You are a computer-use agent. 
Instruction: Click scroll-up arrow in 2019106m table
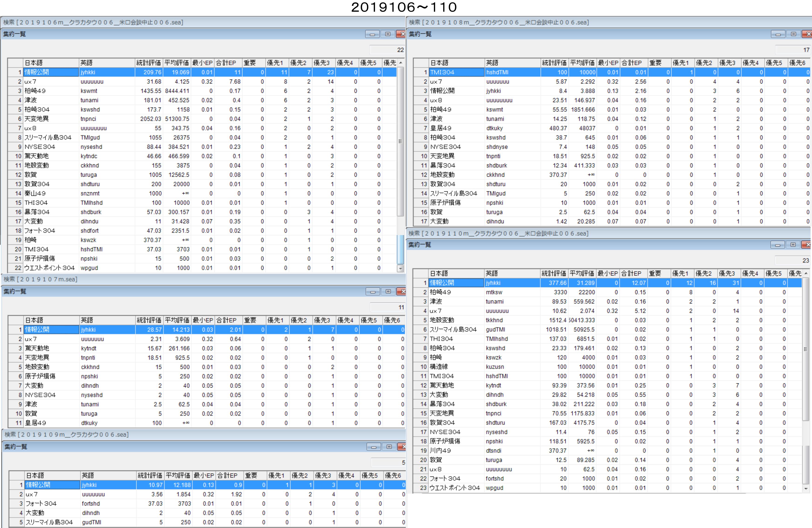pos(401,63)
